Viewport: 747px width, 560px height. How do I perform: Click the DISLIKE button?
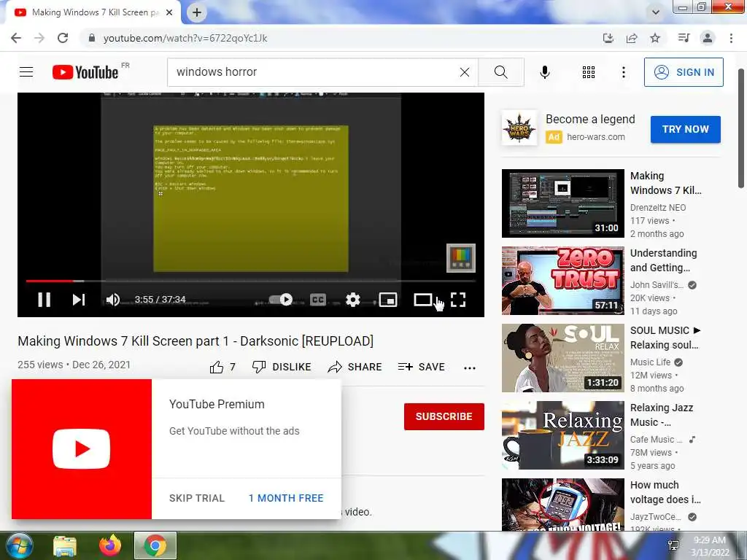(282, 367)
